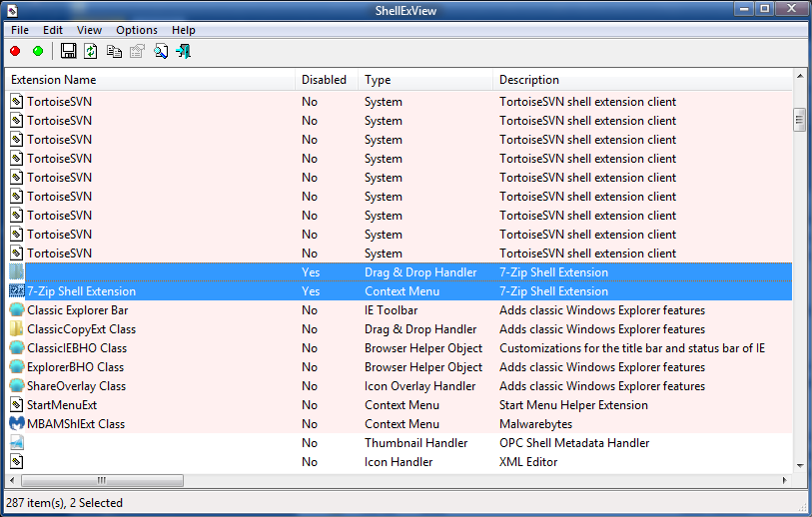This screenshot has width=812, height=517.
Task: Open the File menu
Action: pyautogui.click(x=20, y=30)
